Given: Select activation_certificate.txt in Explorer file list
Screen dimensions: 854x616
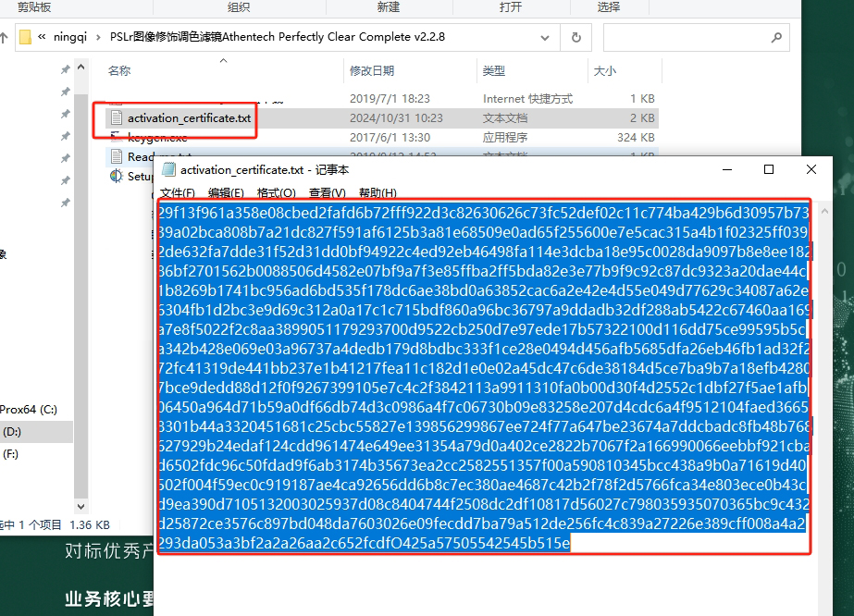Looking at the screenshot, I should tap(189, 118).
